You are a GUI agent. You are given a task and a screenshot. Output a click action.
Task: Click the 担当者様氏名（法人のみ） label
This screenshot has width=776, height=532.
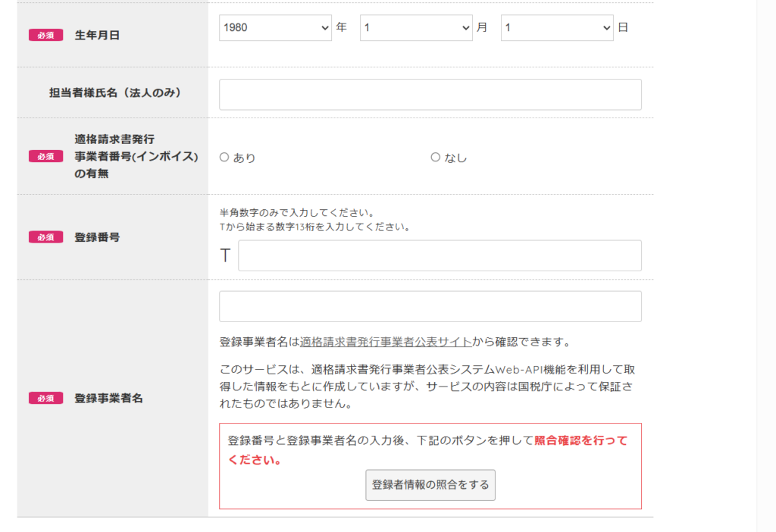click(x=114, y=93)
